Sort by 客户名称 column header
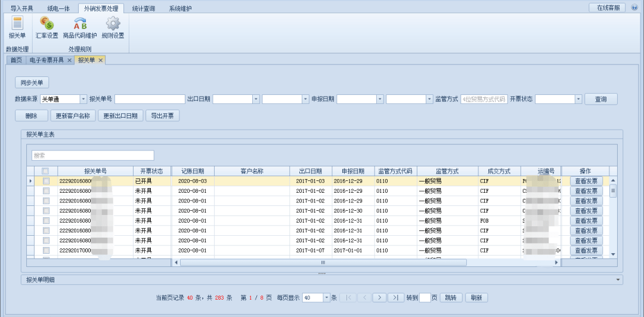Screen dimensions: 644x317 [x=252, y=171]
